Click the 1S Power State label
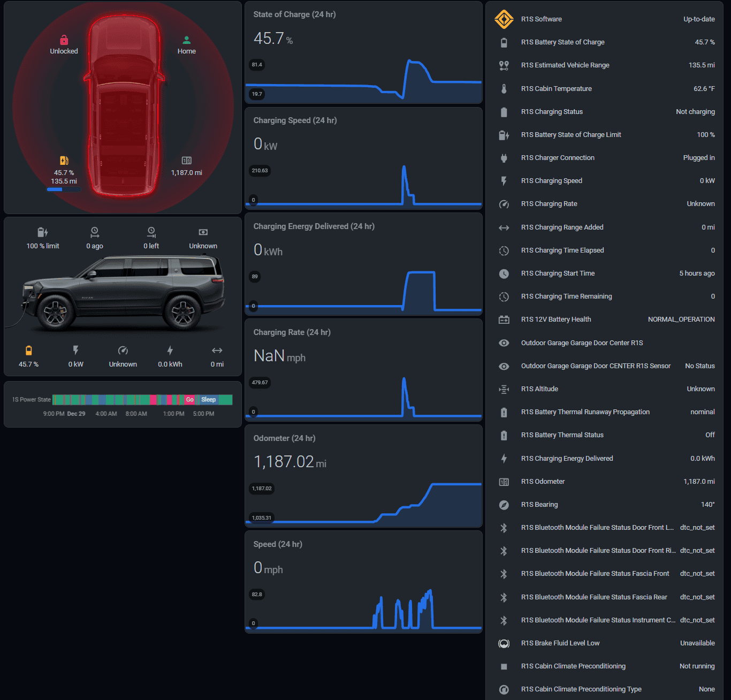The image size is (731, 700). (x=32, y=400)
